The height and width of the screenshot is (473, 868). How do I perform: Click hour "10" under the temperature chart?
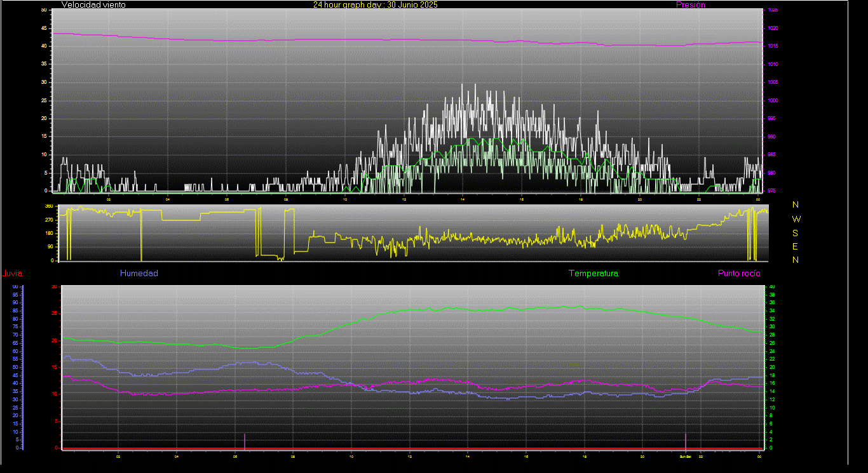351,456
